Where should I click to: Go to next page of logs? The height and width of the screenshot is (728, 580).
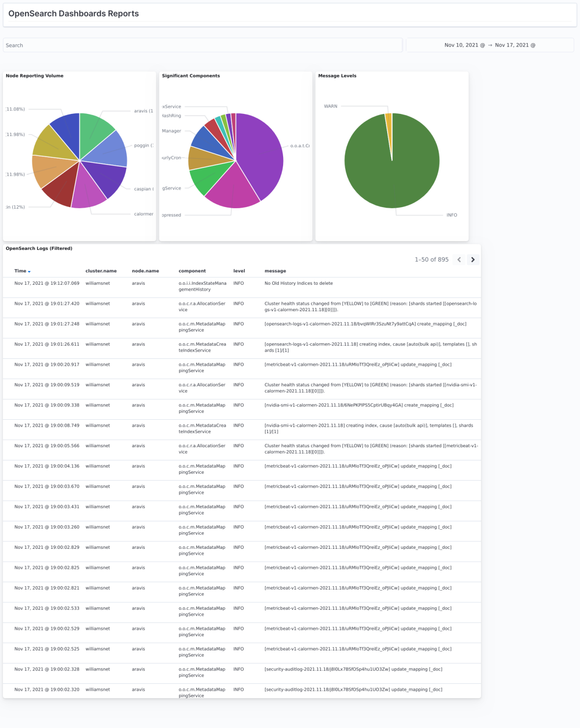click(x=473, y=260)
